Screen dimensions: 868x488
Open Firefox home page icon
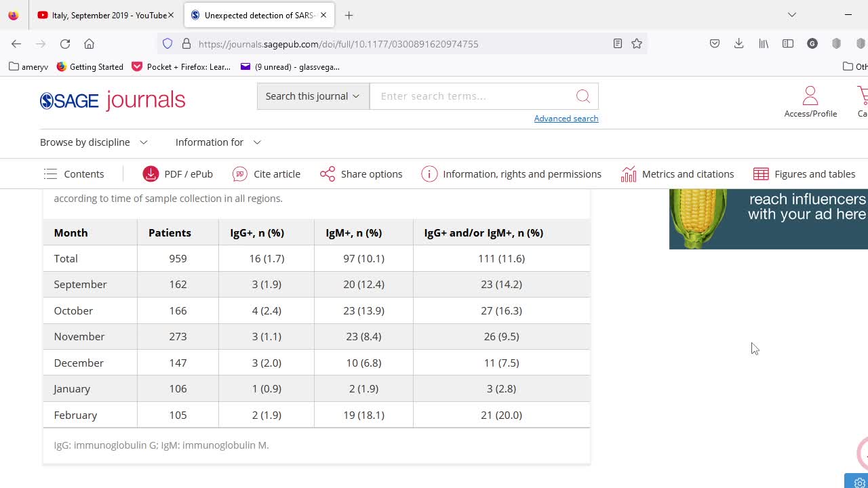[x=89, y=43]
